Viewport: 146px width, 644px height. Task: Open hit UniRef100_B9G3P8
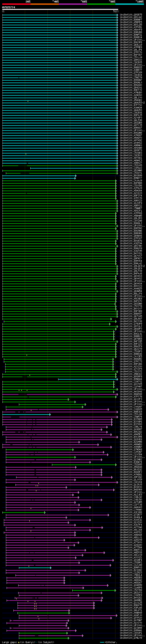tap(131, 42)
